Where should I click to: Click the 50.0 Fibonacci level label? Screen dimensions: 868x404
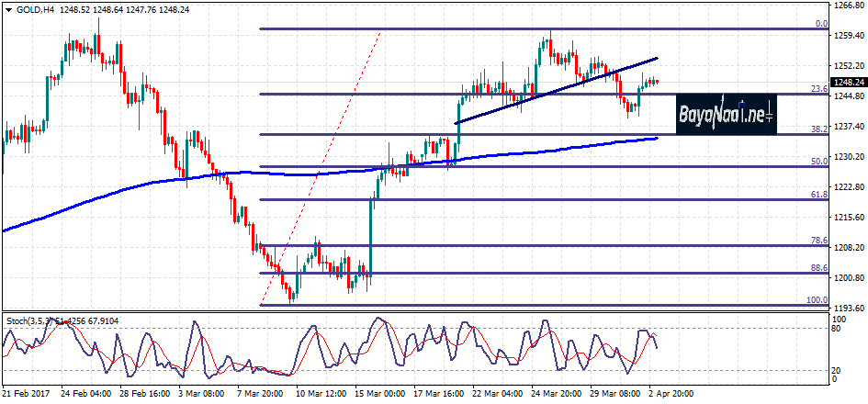(820, 162)
